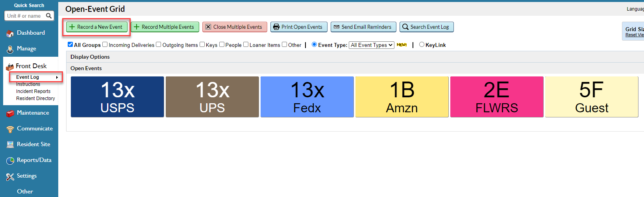Click the Reset View link
644x197 pixels.
coord(635,35)
